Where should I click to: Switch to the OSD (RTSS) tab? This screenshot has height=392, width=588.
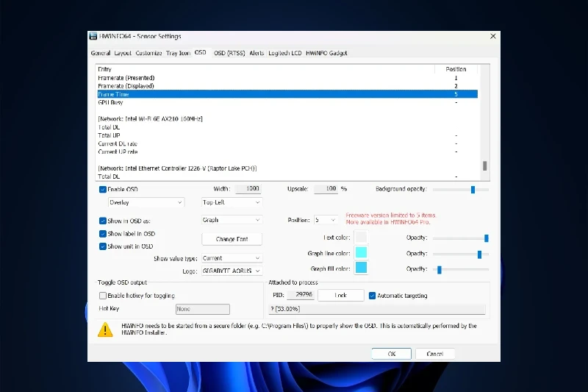click(x=229, y=53)
